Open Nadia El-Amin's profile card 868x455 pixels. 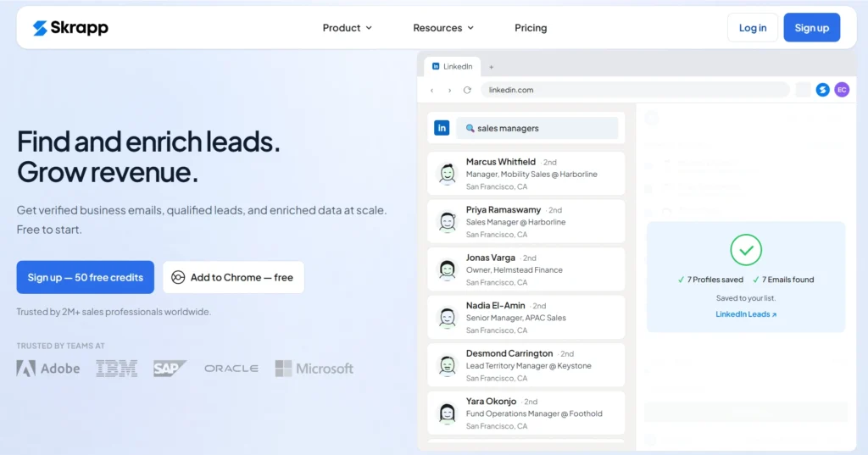click(x=526, y=317)
